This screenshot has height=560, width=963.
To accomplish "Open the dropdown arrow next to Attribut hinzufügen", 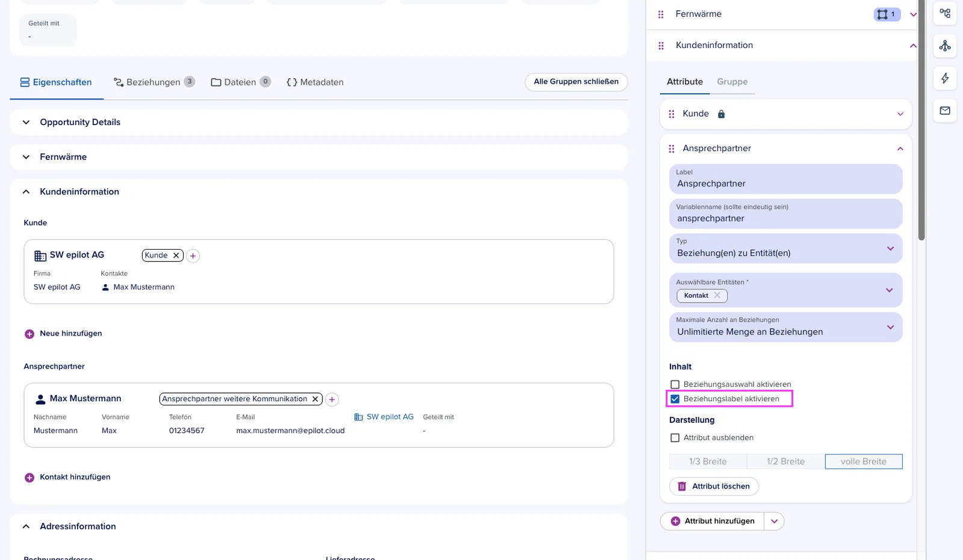I will pos(774,522).
